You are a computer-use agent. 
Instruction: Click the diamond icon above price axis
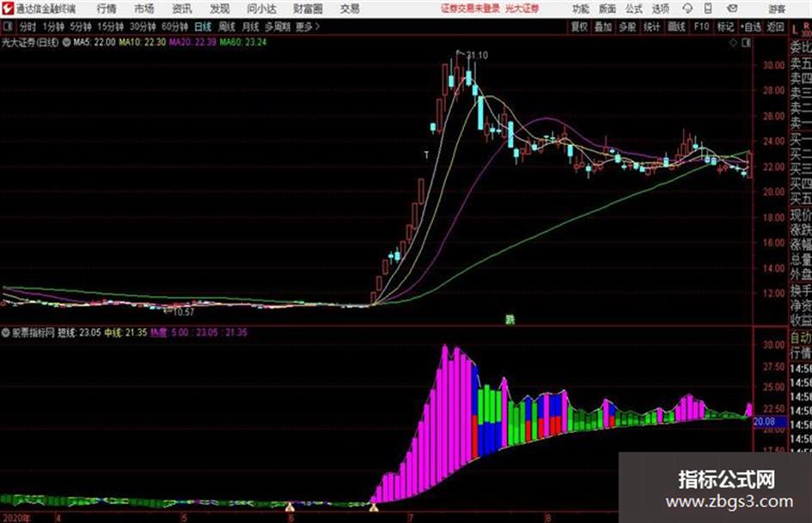pos(733,43)
